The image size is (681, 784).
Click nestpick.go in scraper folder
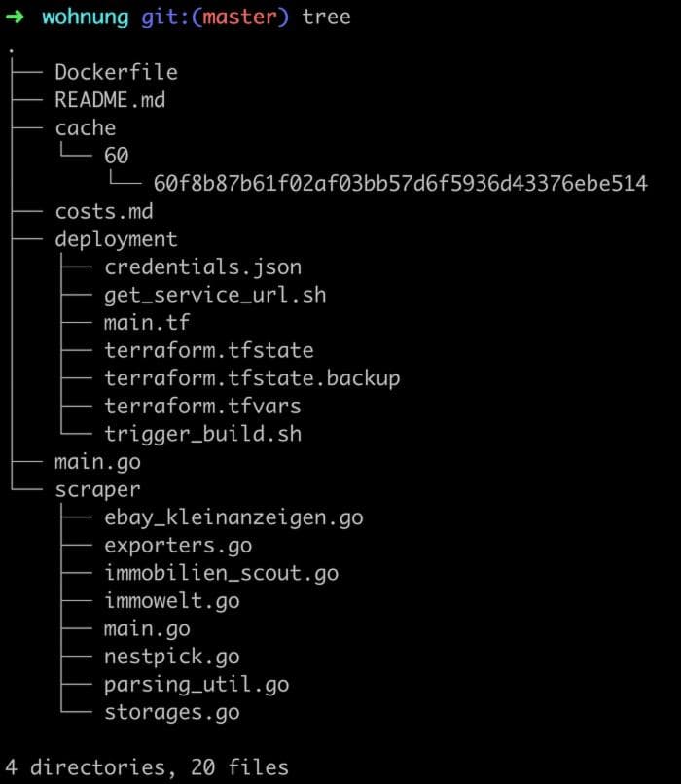[171, 657]
